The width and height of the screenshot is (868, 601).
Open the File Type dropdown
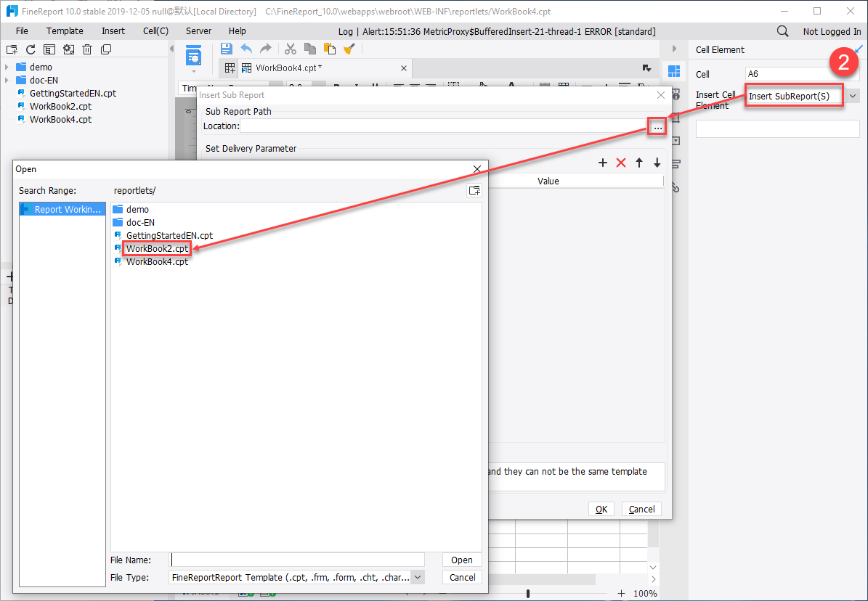[x=418, y=576]
